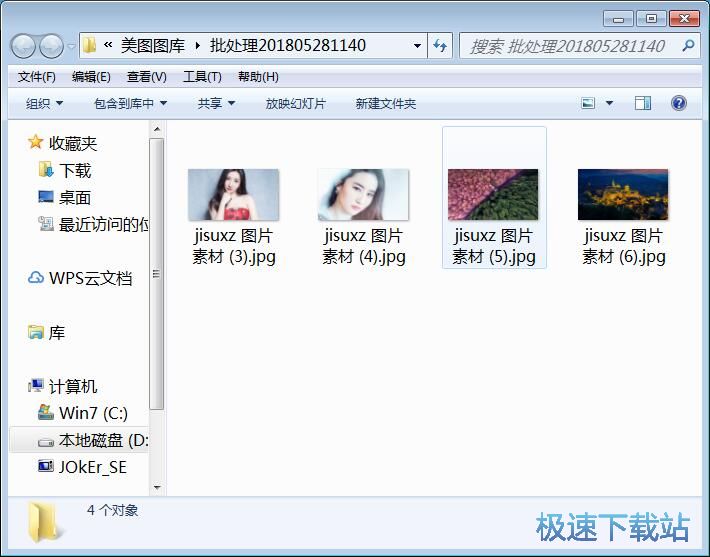Click the change view icon
710x557 pixels.
point(588,103)
